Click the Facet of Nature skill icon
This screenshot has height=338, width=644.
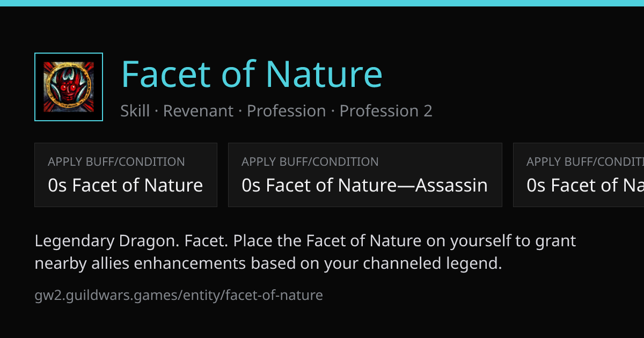[69, 87]
